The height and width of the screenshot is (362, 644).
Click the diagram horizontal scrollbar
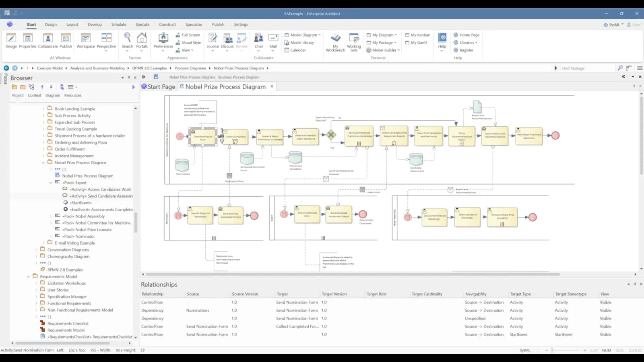[352, 274]
